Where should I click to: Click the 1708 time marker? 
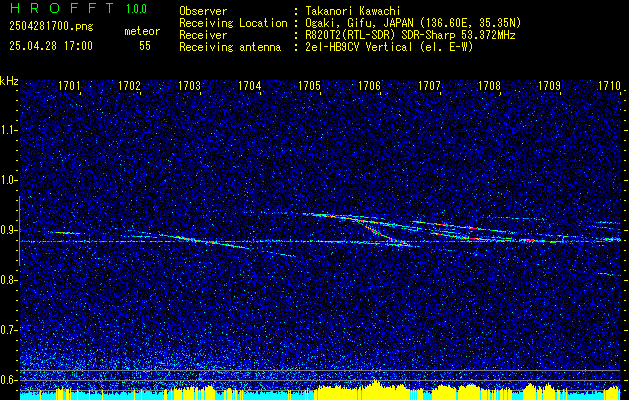(x=489, y=85)
